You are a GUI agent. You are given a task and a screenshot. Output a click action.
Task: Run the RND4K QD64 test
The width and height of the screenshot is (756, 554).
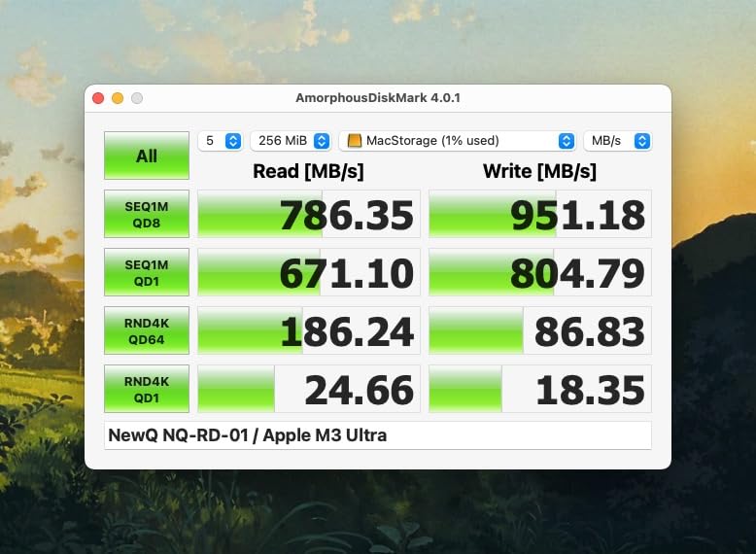point(147,330)
